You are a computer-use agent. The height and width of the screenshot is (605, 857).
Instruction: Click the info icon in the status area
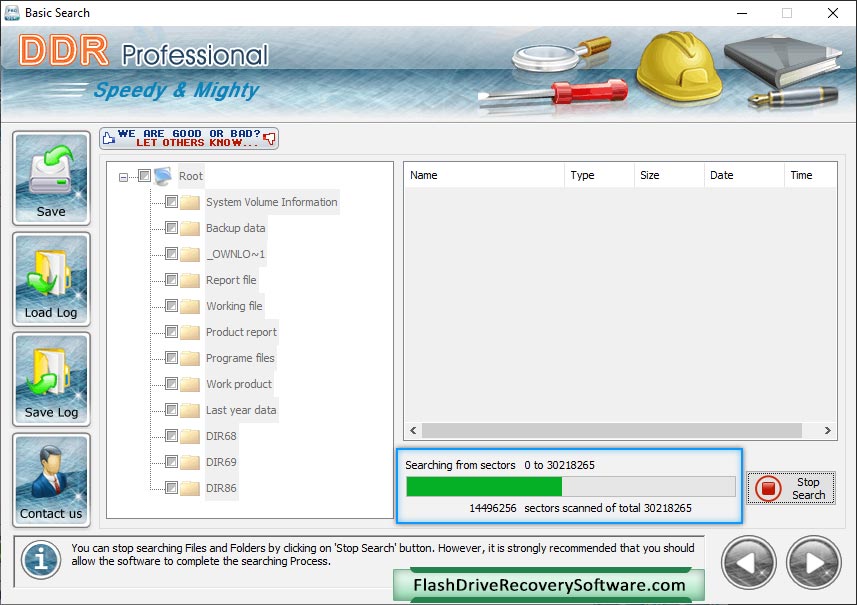pos(41,560)
